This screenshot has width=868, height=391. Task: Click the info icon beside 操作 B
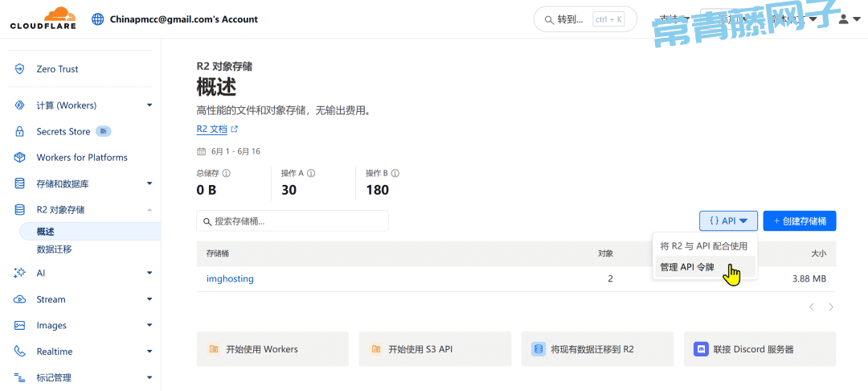pos(395,173)
